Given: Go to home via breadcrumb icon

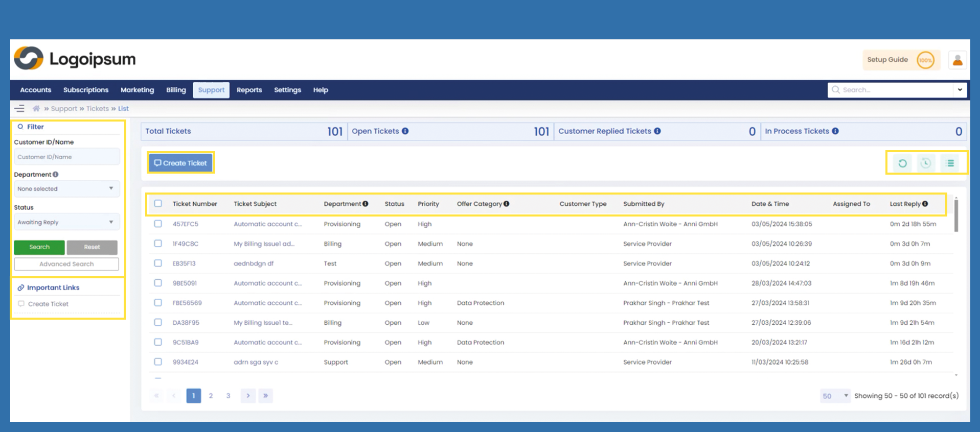Looking at the screenshot, I should pos(36,108).
